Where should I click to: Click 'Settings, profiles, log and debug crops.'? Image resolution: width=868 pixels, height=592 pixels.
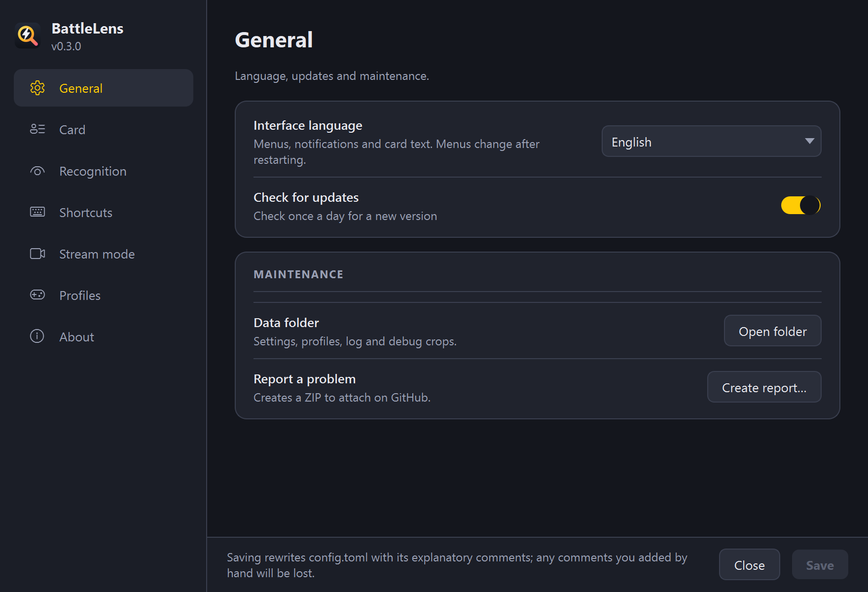(x=355, y=341)
